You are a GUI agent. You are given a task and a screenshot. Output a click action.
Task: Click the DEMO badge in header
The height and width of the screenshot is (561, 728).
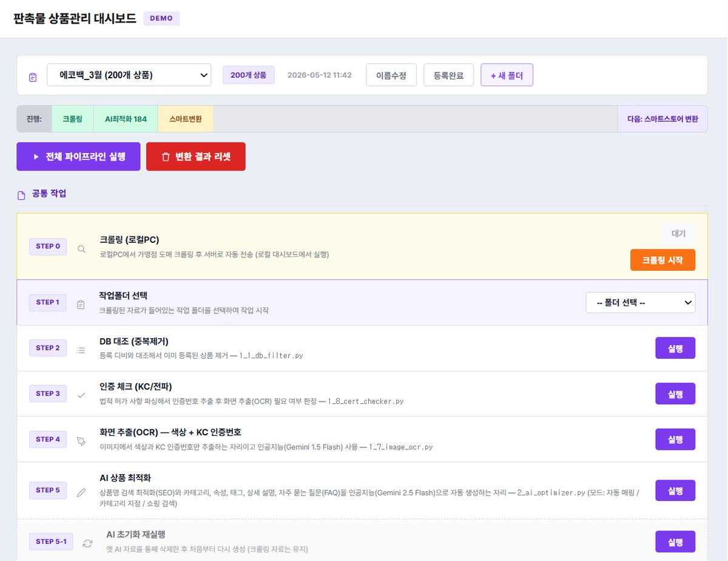(x=161, y=18)
